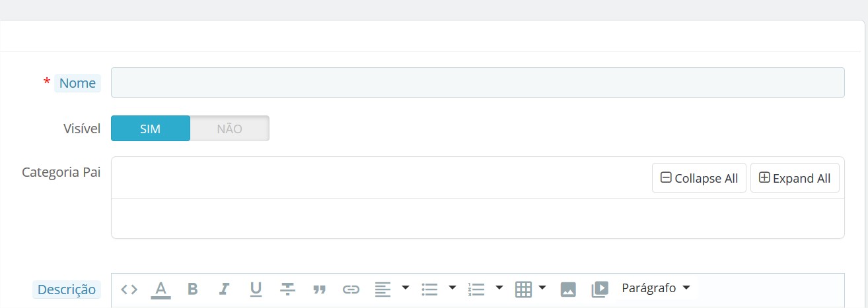Apply strikethrough formatting
Image resolution: width=868 pixels, height=308 pixels.
pos(287,289)
